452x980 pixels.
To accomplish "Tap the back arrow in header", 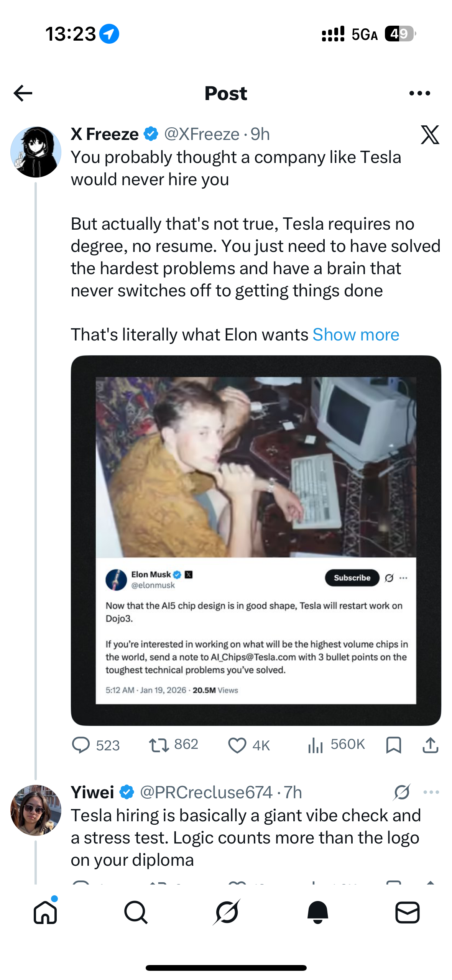I will click(23, 93).
